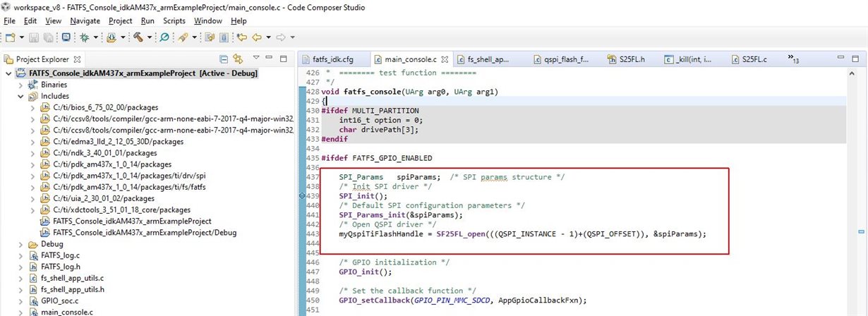Screen dimensions: 868x316
Task: Open the flashlight search dropdown arrow
Action: [193, 37]
